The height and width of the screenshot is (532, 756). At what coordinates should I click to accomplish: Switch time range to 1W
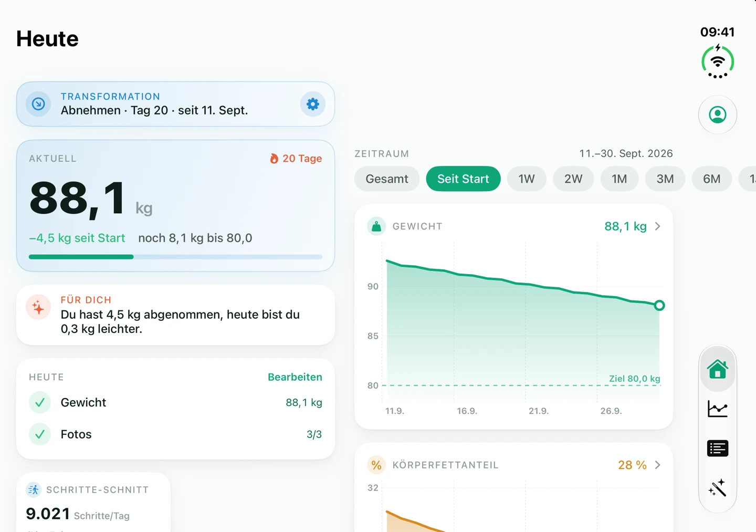pos(527,179)
